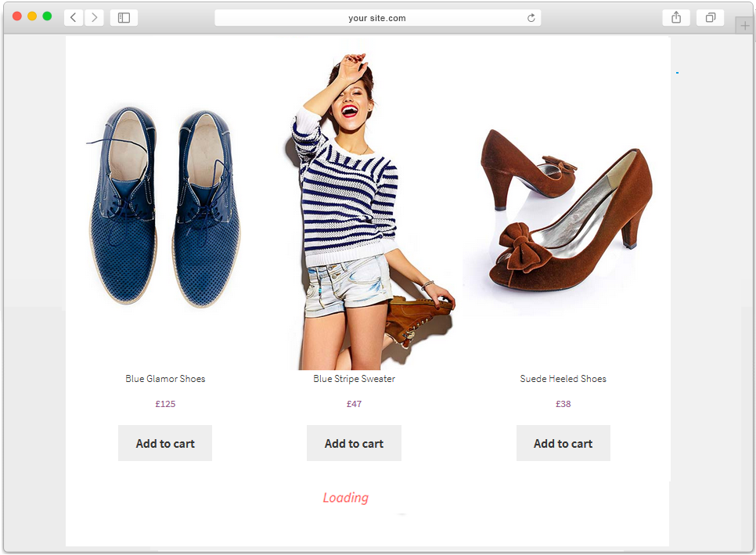Add Blue Glamor Shoes to cart

(x=165, y=443)
